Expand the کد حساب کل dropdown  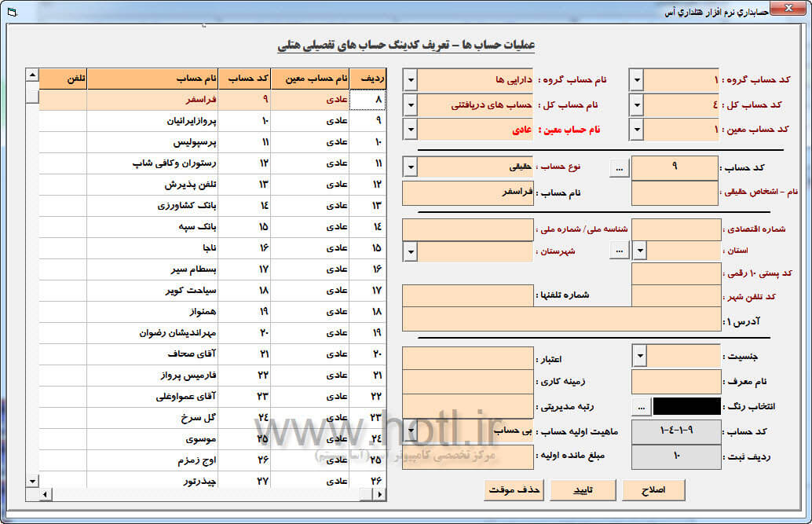(x=636, y=105)
